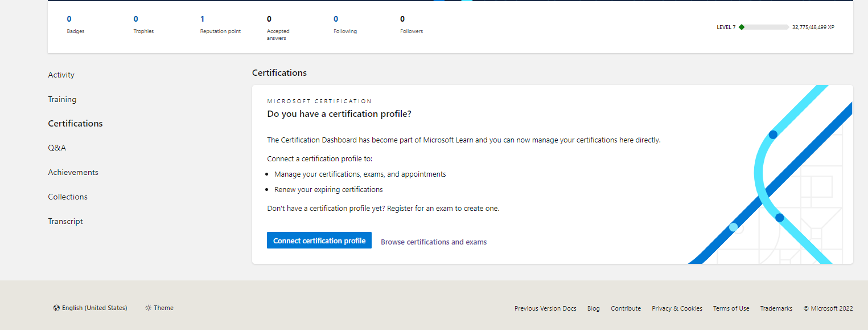
Task: Open the Achievements section
Action: [73, 172]
